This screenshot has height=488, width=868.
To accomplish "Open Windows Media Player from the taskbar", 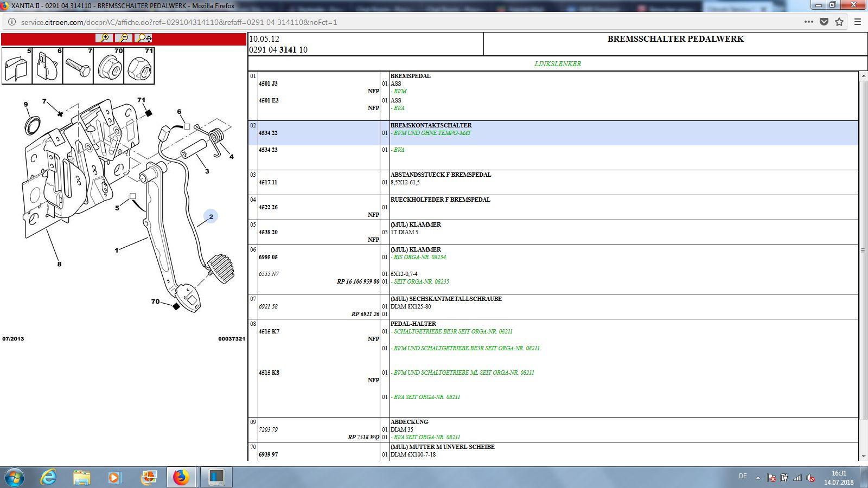I will tap(114, 478).
